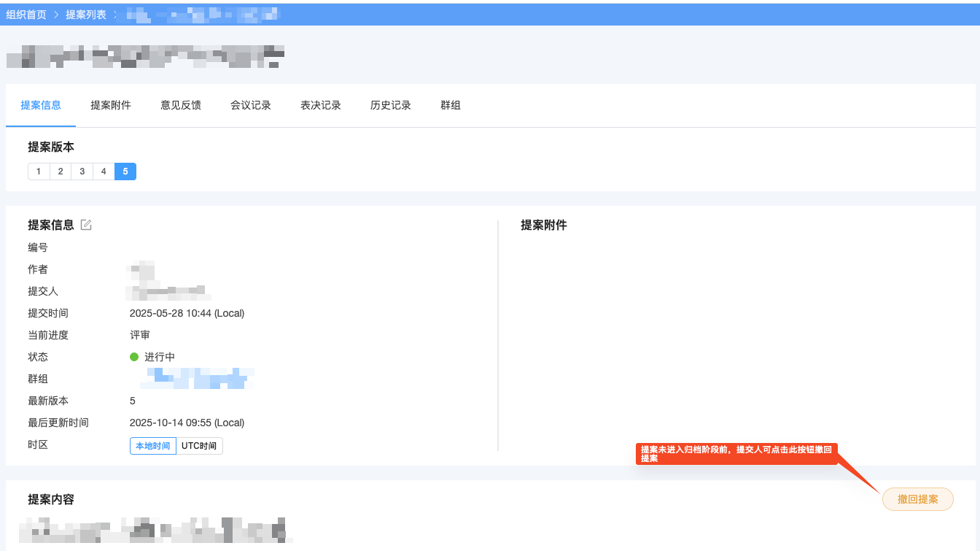Image resolution: width=980 pixels, height=551 pixels.
Task: Select the highlighted version 5
Action: [125, 171]
